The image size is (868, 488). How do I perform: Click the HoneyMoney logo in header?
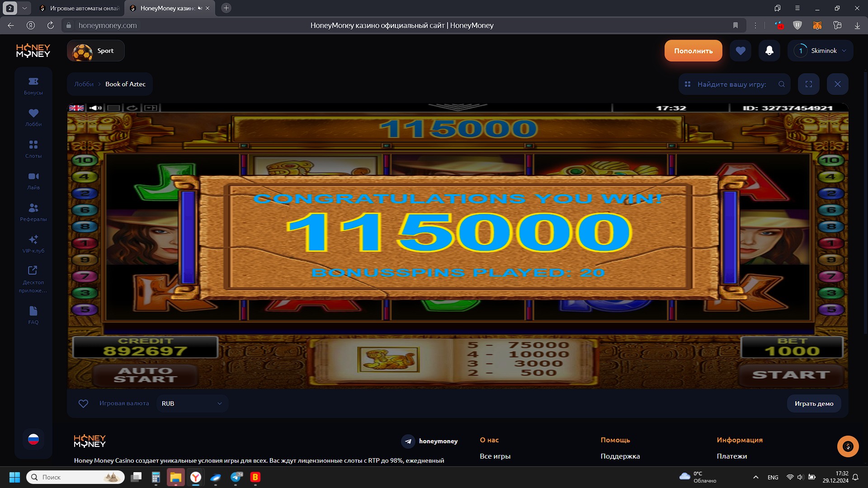click(33, 51)
